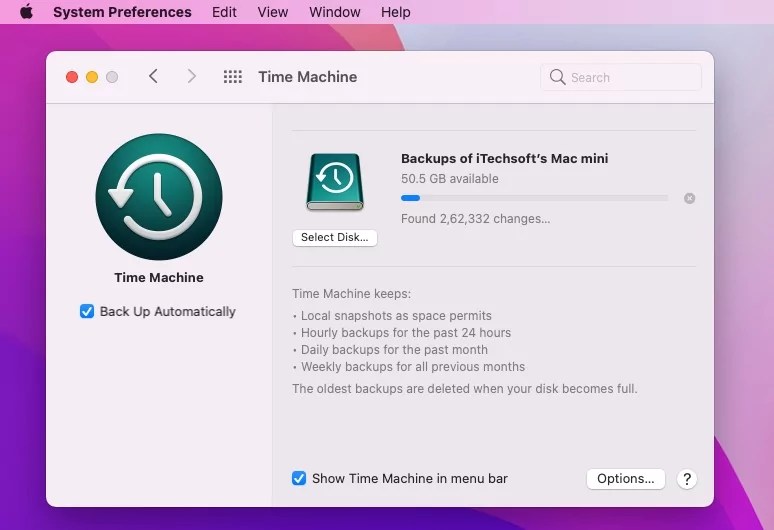Click Weekly backups for all previous months

click(413, 367)
